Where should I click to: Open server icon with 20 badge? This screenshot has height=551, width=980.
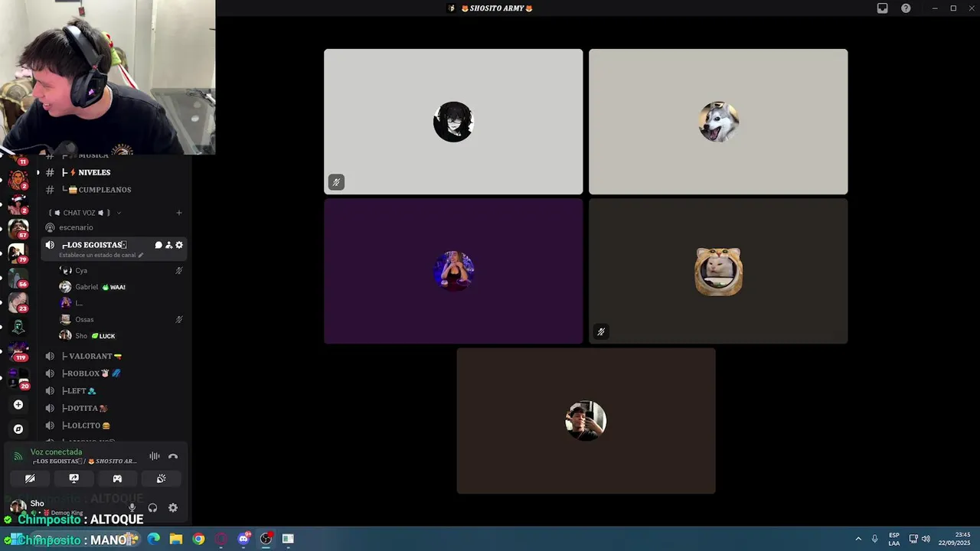point(18,379)
